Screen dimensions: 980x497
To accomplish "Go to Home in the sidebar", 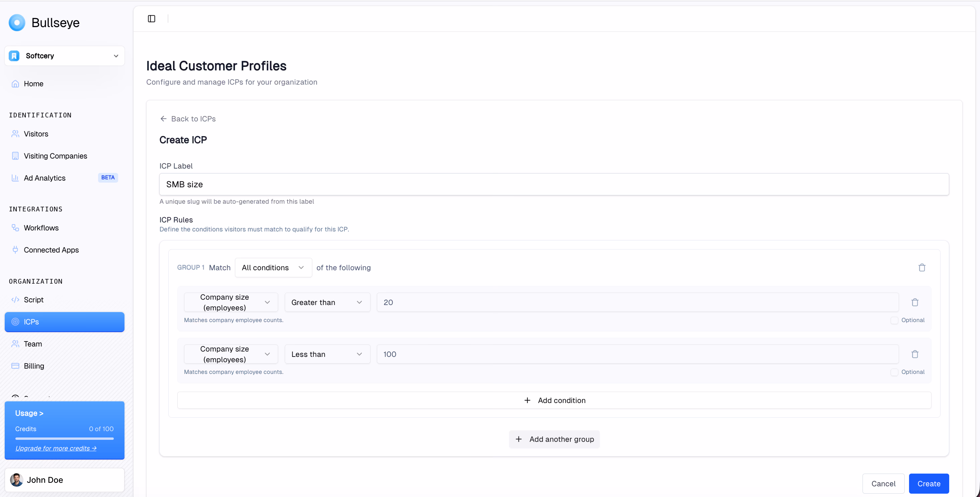I will tap(64, 84).
